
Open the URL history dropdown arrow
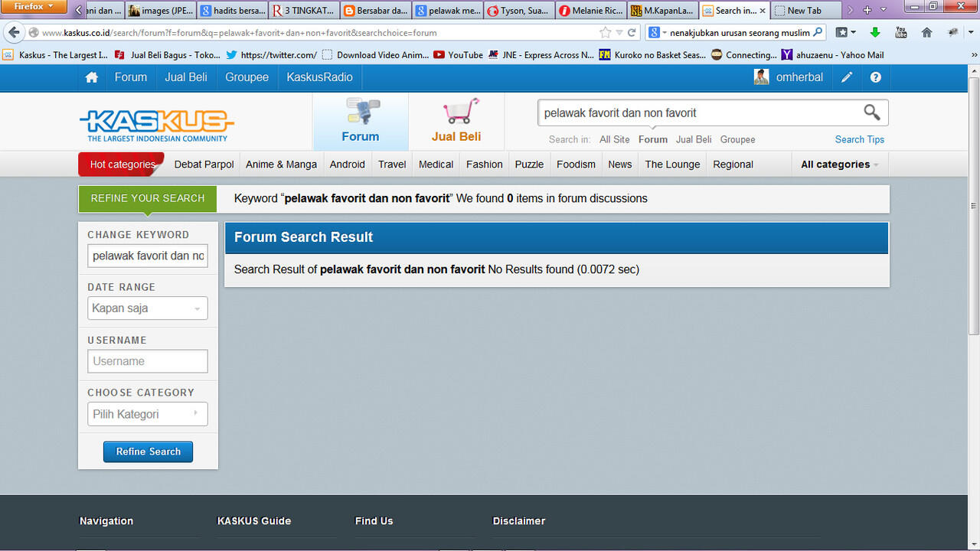pyautogui.click(x=619, y=32)
